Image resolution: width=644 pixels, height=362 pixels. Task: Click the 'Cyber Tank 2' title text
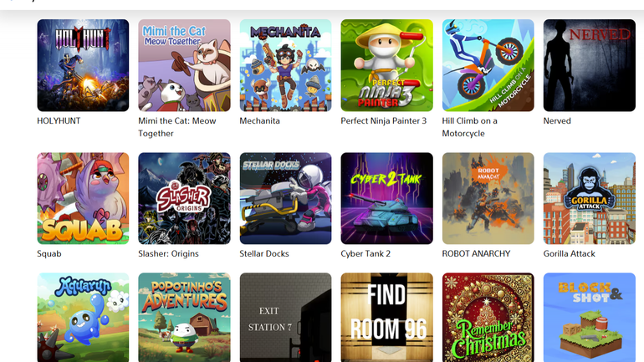coord(365,253)
